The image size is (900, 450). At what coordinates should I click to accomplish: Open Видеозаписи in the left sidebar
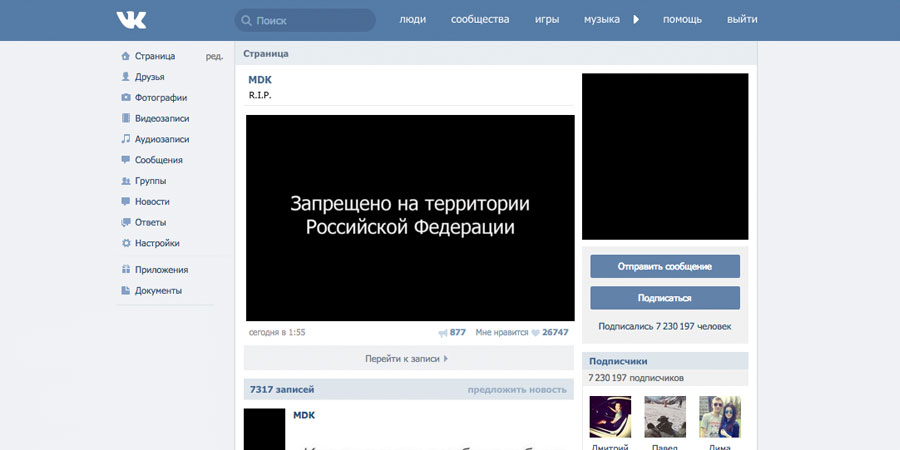coord(162,118)
